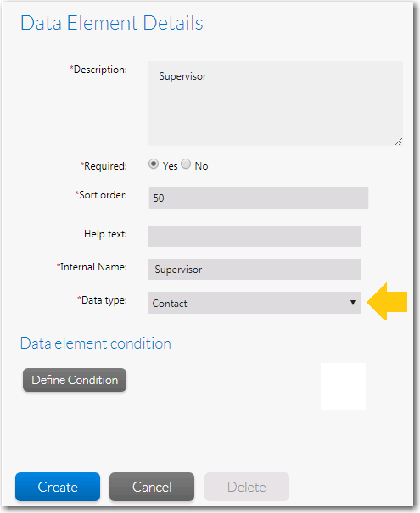Viewport: 420px width, 513px height.
Task: Click the Data type dropdown arrow
Action: click(x=353, y=303)
